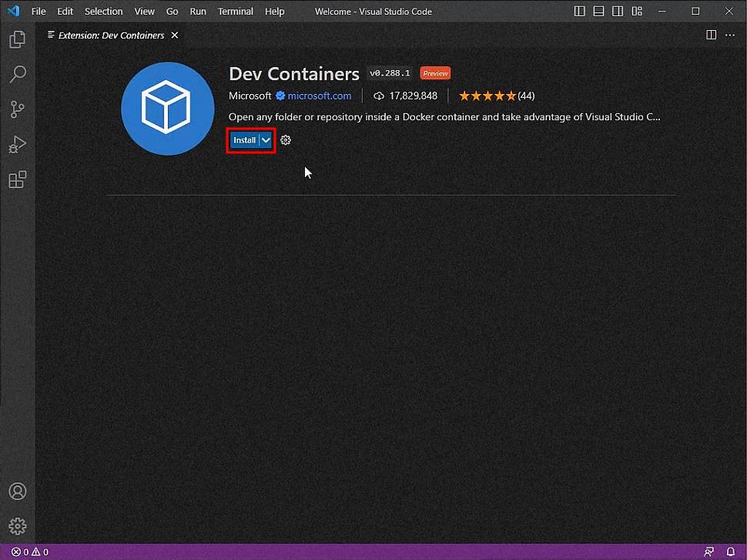
Task: Open the Customize Layout icon
Action: click(x=637, y=11)
